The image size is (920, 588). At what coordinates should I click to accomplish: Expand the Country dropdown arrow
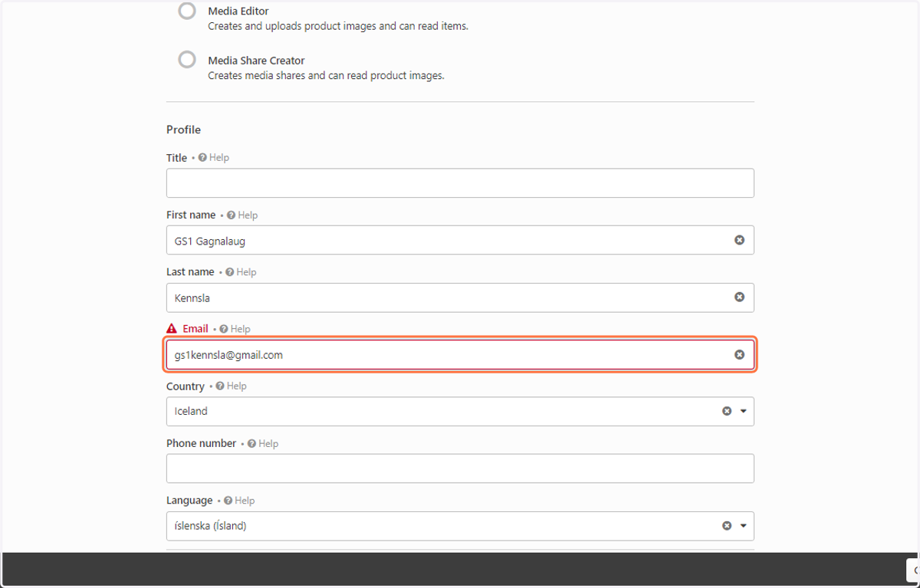point(743,412)
